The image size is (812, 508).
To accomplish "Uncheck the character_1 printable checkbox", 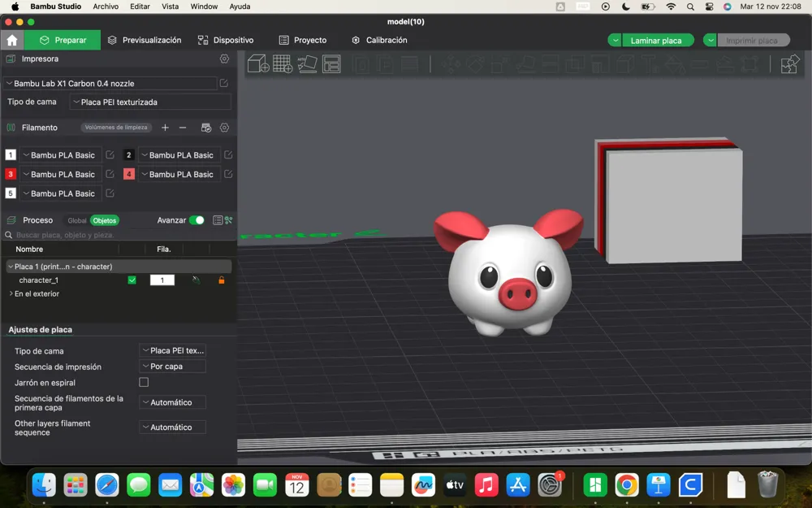I will pyautogui.click(x=132, y=280).
